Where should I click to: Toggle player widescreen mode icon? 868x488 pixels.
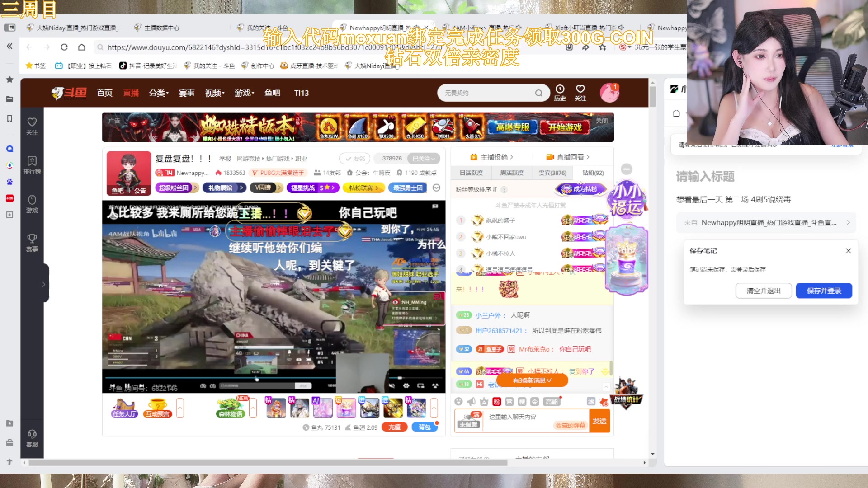point(420,386)
